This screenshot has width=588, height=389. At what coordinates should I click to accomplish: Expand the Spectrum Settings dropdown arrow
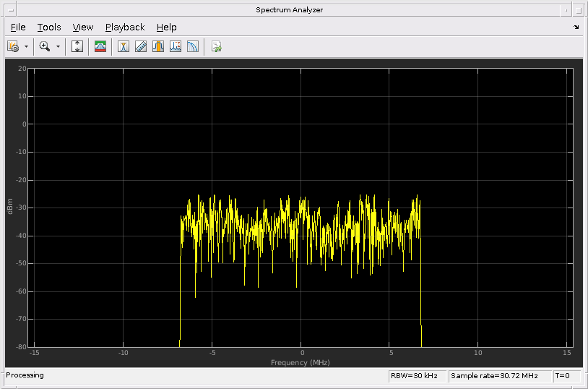[x=26, y=46]
